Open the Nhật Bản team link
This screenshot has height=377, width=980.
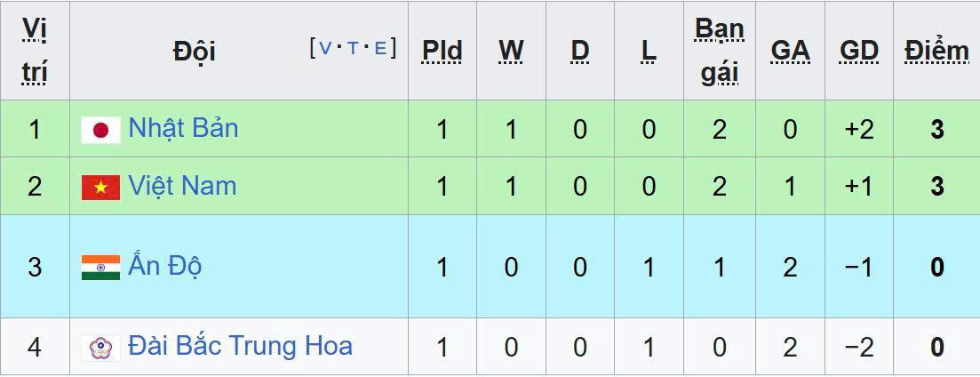183,128
